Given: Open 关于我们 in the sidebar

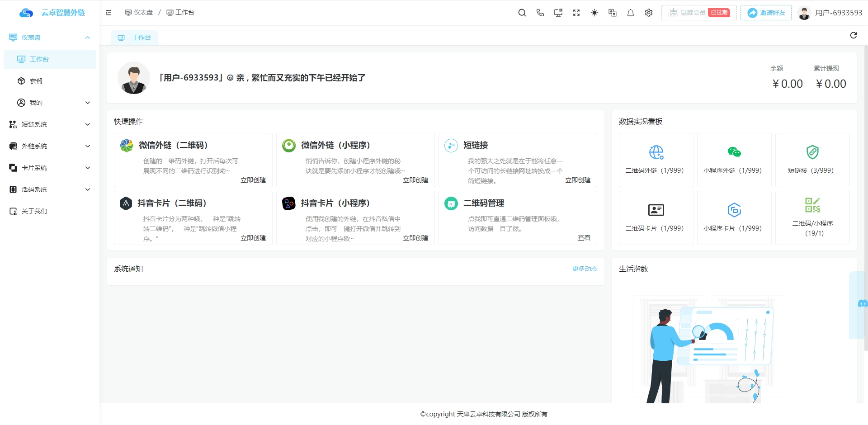Looking at the screenshot, I should pyautogui.click(x=50, y=211).
